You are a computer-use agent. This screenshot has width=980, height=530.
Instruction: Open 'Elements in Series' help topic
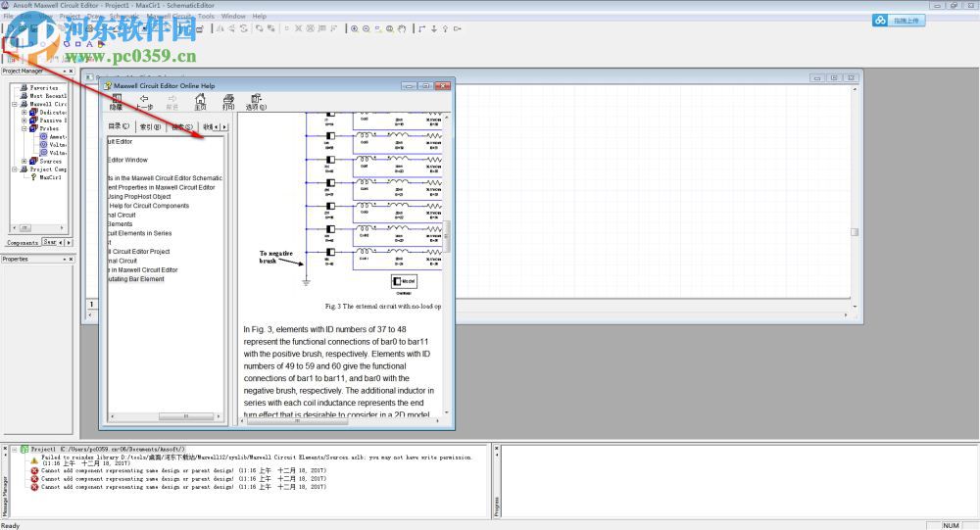[x=139, y=233]
